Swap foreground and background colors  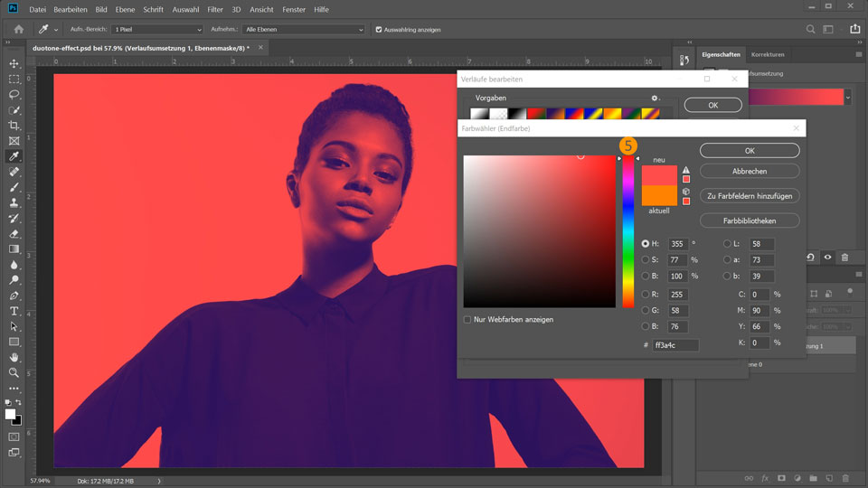pyautogui.click(x=18, y=402)
